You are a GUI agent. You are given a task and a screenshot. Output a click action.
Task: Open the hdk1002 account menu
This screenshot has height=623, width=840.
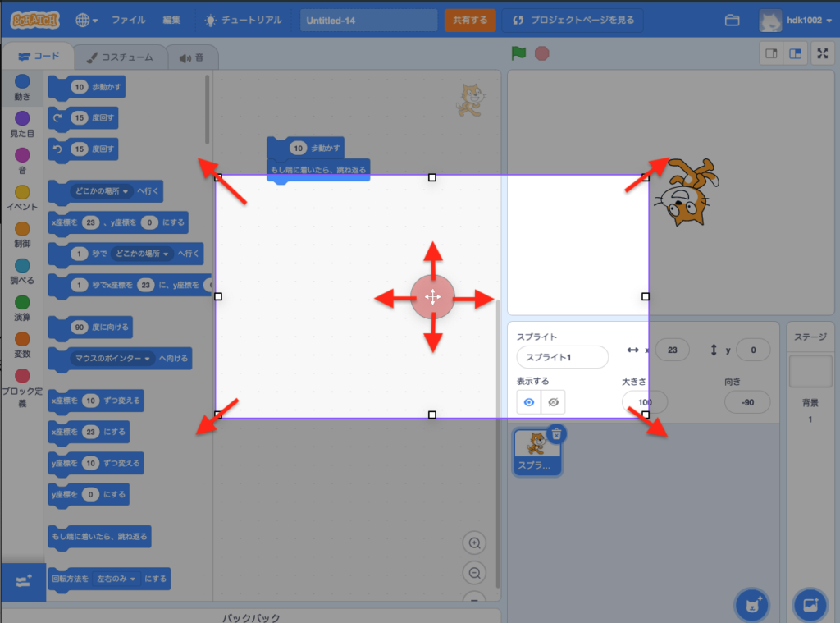[796, 21]
